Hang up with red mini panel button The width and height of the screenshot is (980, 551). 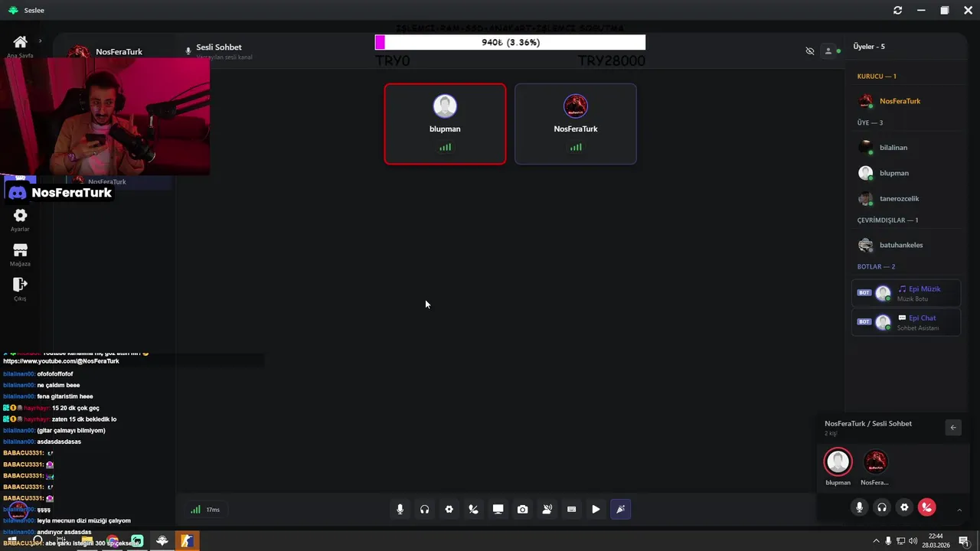tap(926, 507)
